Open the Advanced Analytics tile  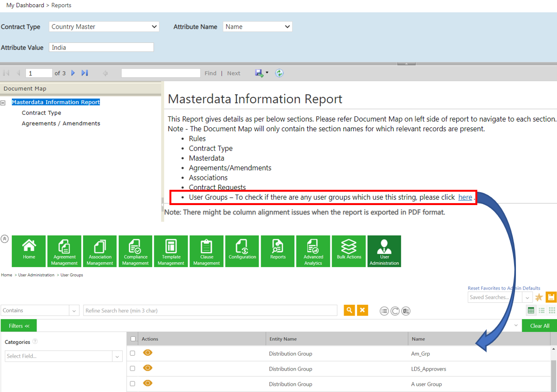pos(313,251)
